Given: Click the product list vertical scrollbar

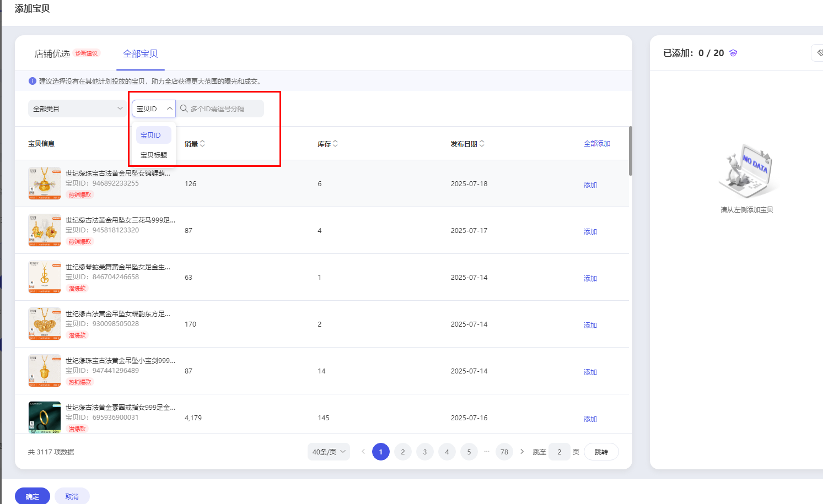Looking at the screenshot, I should click(630, 151).
